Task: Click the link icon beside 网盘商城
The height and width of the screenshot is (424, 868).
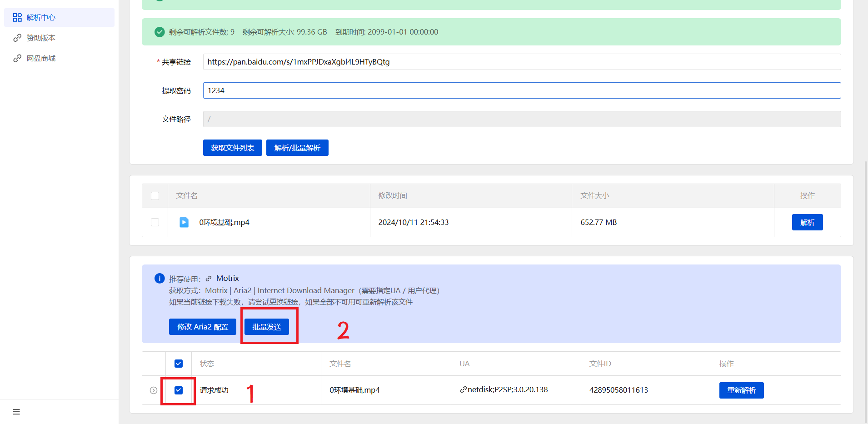Action: tap(17, 58)
